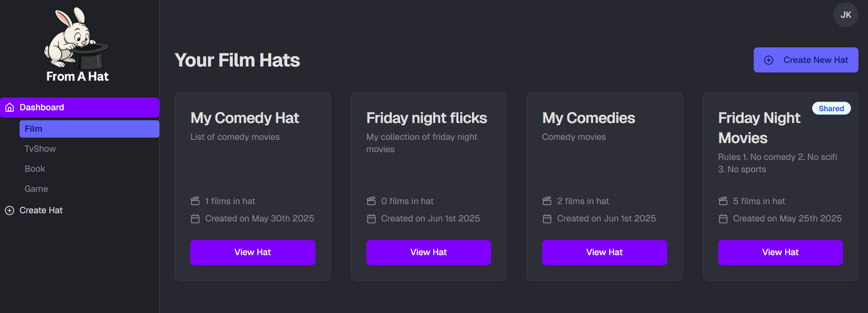This screenshot has width=868, height=313.
Task: Click the rabbit-in-hat logo image
Action: 77,38
